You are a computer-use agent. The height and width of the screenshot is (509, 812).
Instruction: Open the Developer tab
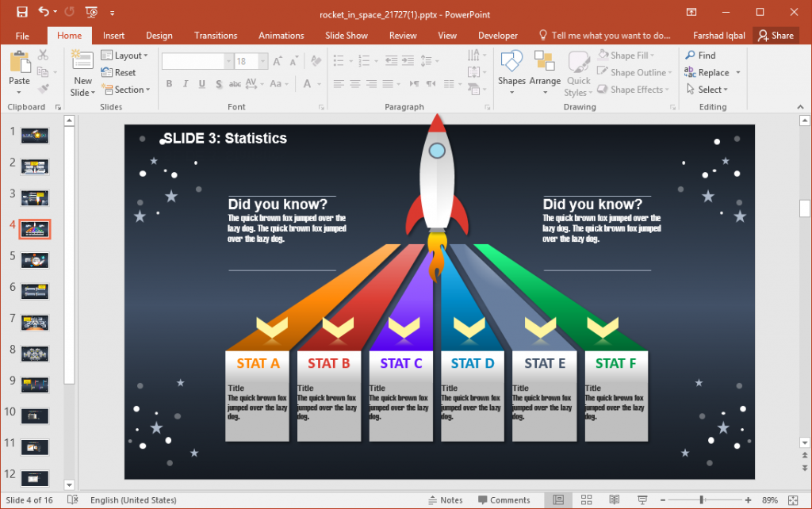click(497, 35)
